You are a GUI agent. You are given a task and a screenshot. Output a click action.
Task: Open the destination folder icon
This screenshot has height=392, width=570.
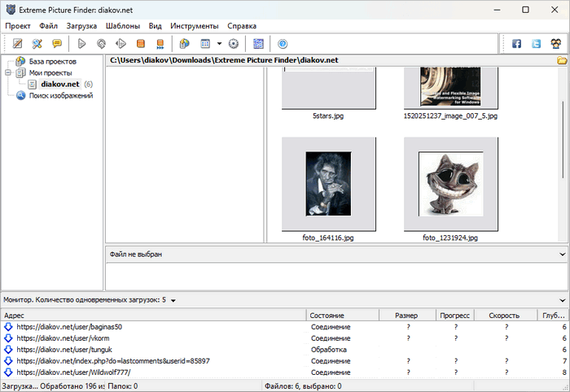pos(561,60)
